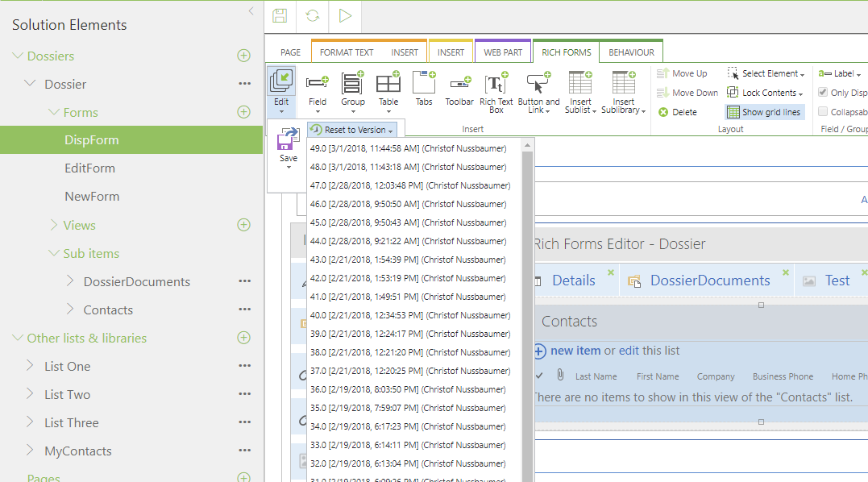Switch to the Behaviour ribbon tab
Image resolution: width=868 pixels, height=482 pixels.
[x=631, y=52]
